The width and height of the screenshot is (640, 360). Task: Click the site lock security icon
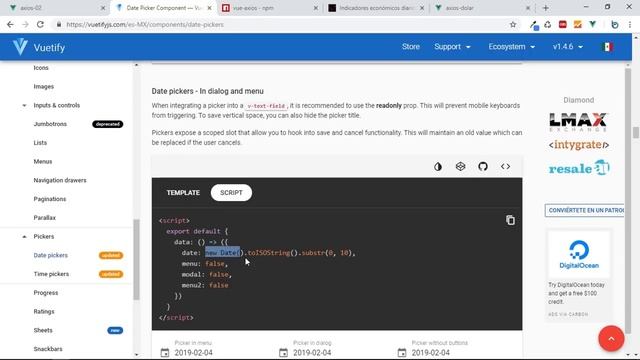pos(59,24)
